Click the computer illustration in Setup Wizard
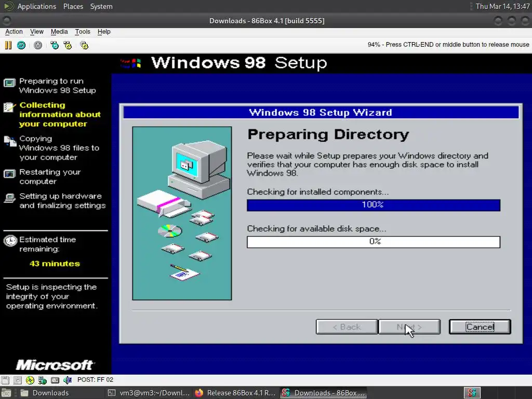 pyautogui.click(x=182, y=213)
